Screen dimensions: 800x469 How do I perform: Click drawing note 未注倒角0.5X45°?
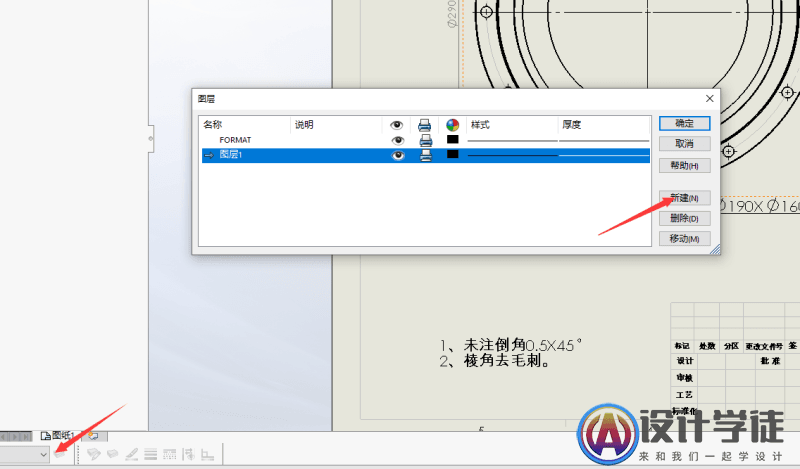tap(522, 345)
